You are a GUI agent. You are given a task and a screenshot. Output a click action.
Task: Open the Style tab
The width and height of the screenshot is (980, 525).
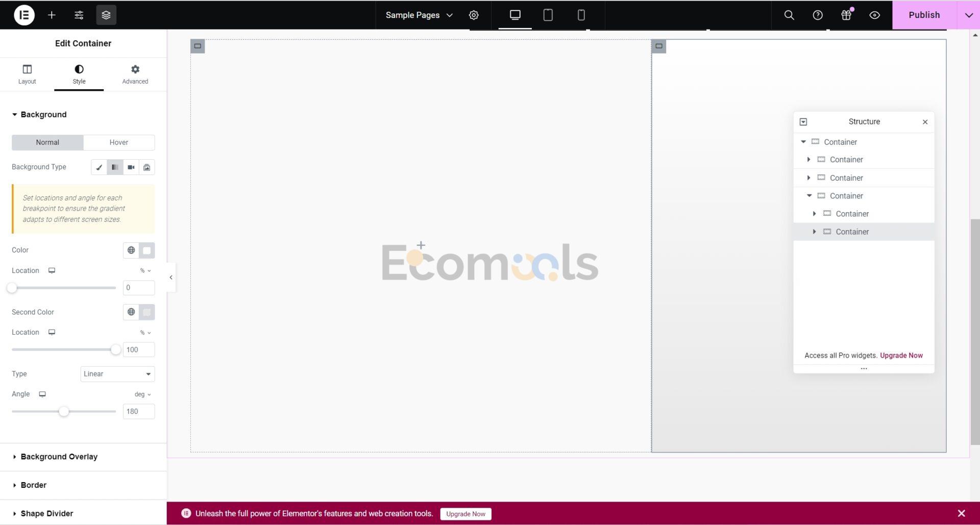pos(79,74)
